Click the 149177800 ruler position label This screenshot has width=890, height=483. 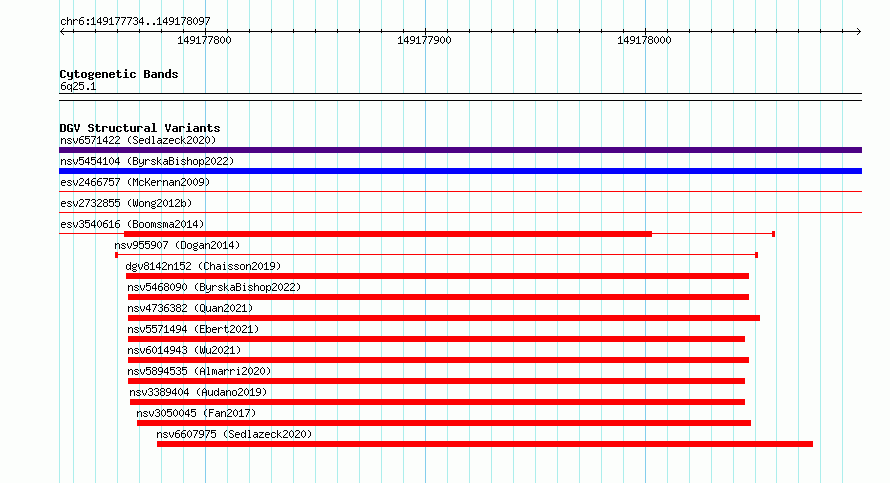coord(204,40)
